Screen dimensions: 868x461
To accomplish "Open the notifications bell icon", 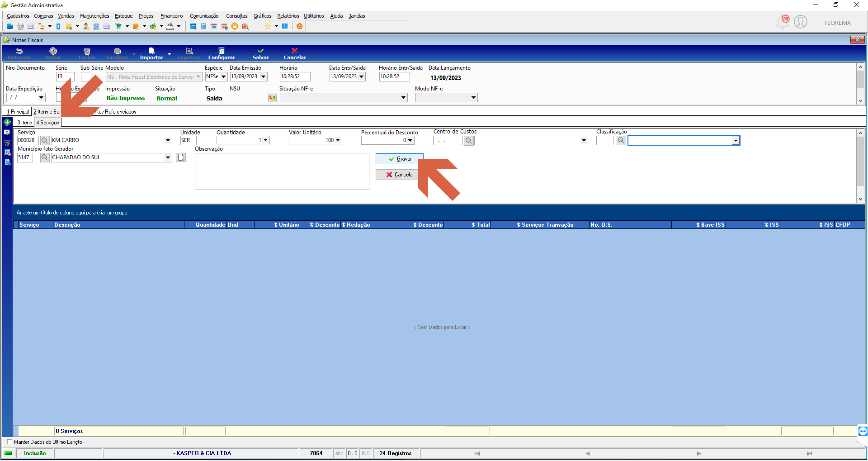I will (782, 22).
